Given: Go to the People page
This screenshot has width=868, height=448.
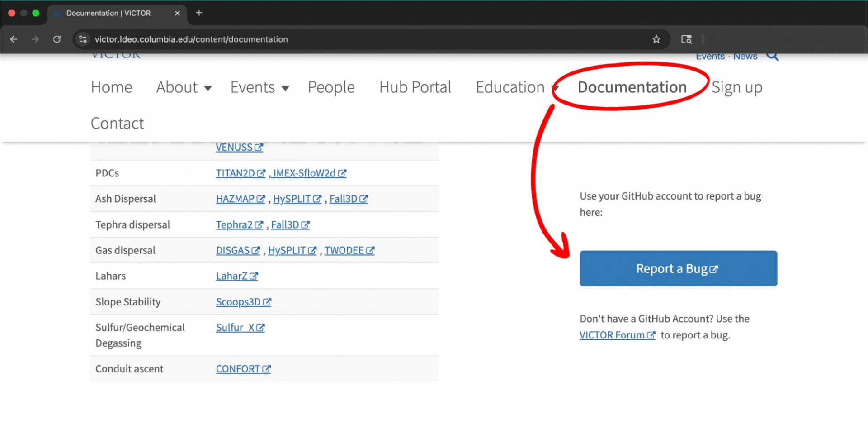Looking at the screenshot, I should coord(331,87).
